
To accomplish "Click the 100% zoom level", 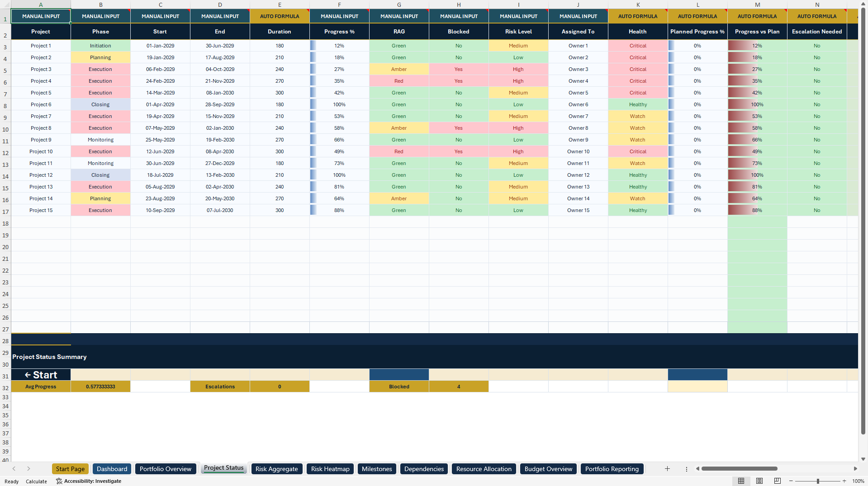I will (x=858, y=481).
